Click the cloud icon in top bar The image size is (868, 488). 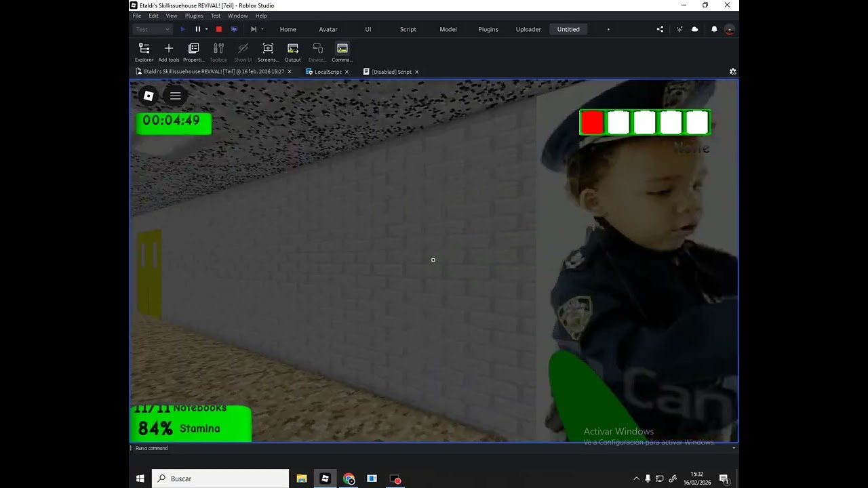click(x=695, y=29)
